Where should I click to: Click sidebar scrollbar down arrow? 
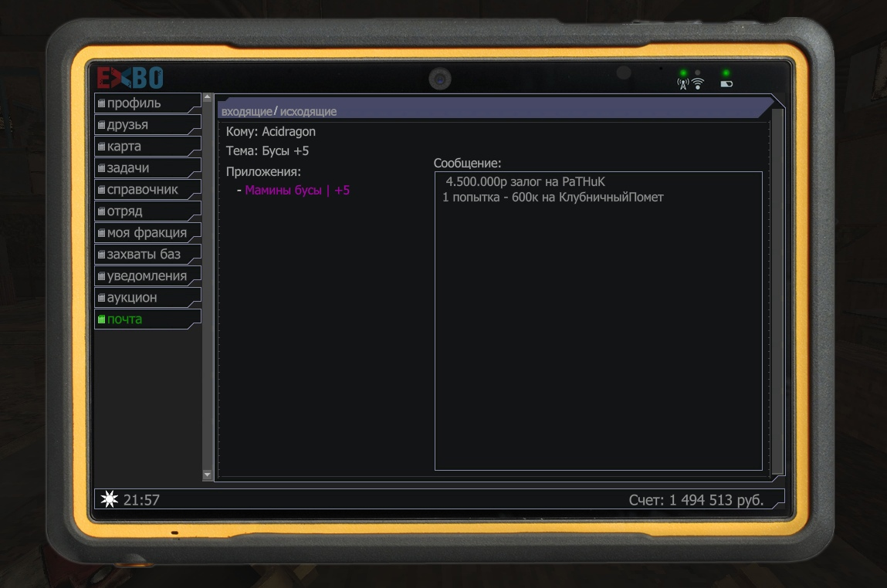tap(207, 475)
